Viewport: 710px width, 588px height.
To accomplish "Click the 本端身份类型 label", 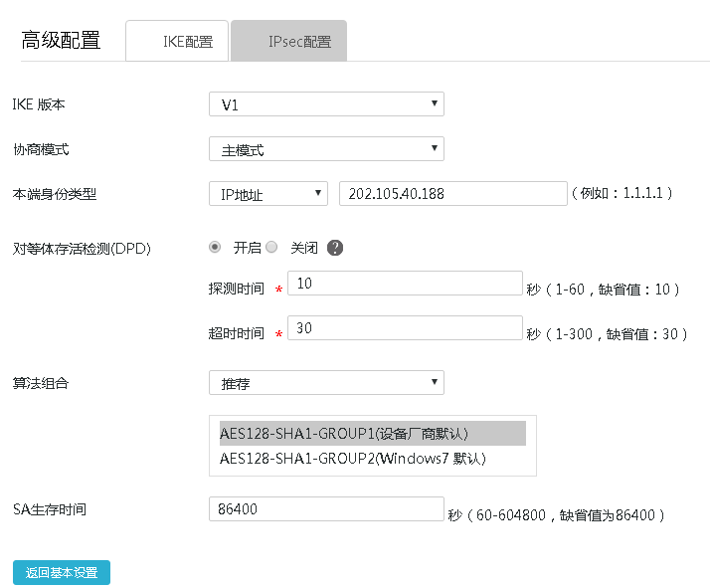I will coord(55,194).
